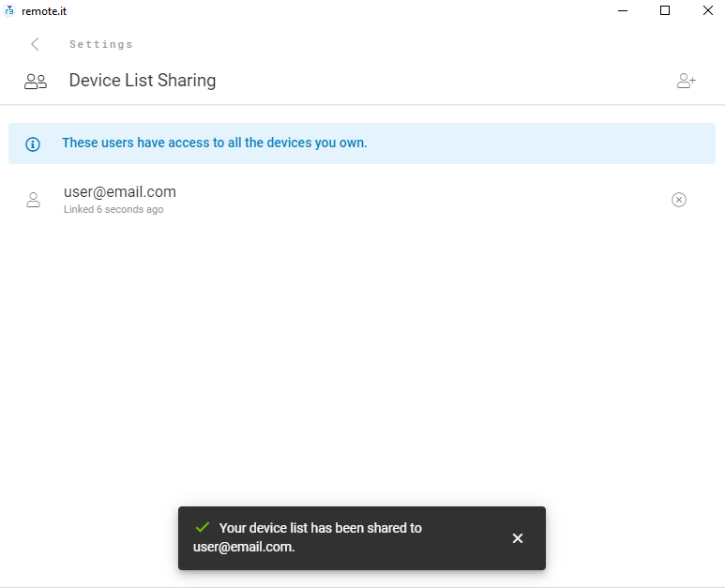Click the green checkmark in the toast
This screenshot has width=725, height=588.
pyautogui.click(x=202, y=527)
